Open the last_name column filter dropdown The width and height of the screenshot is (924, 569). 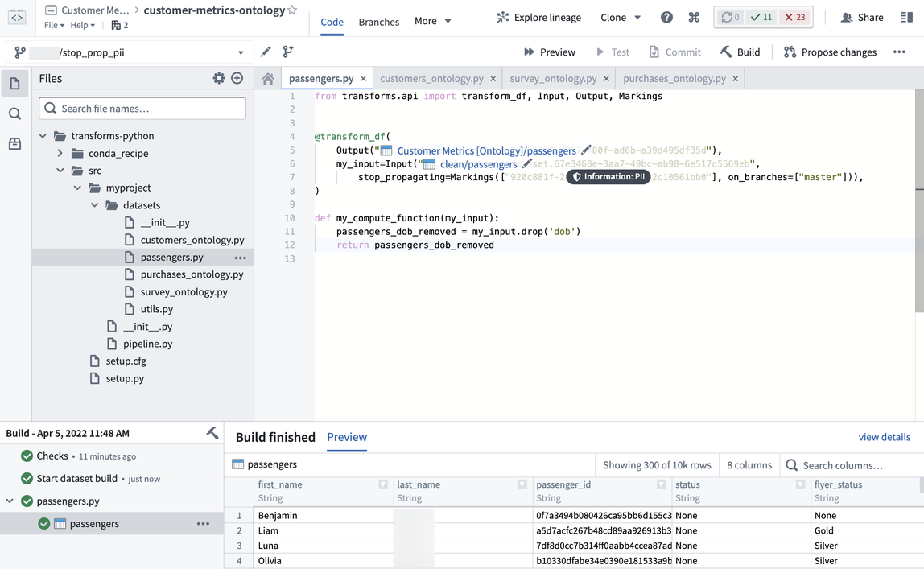click(522, 484)
